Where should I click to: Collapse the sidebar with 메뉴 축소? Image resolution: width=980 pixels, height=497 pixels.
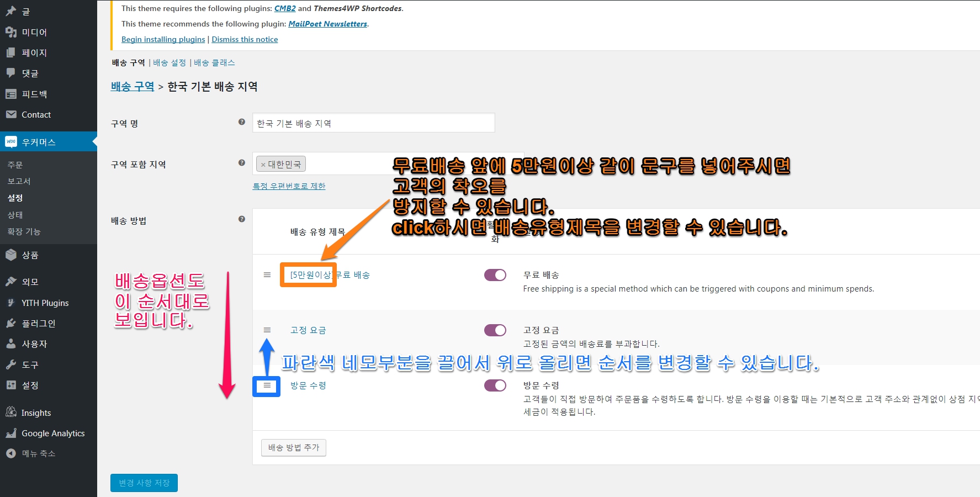click(x=38, y=453)
